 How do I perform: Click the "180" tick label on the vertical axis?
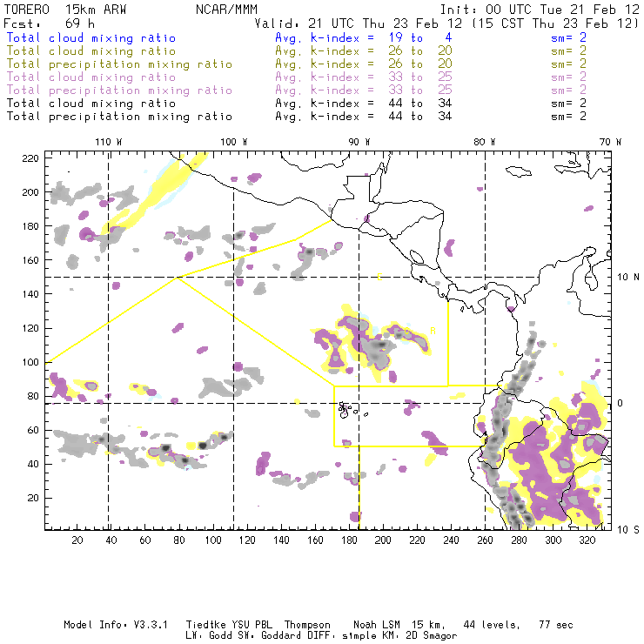click(x=30, y=226)
